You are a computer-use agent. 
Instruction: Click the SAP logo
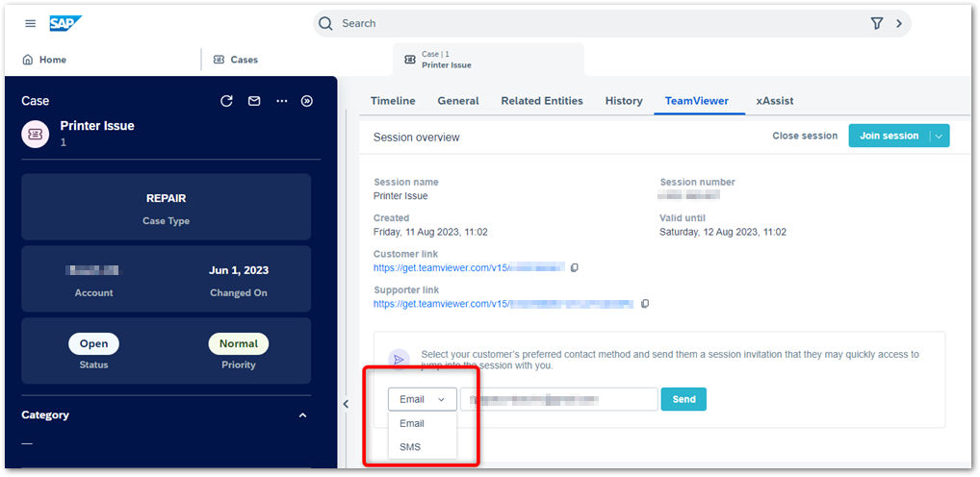pos(65,23)
